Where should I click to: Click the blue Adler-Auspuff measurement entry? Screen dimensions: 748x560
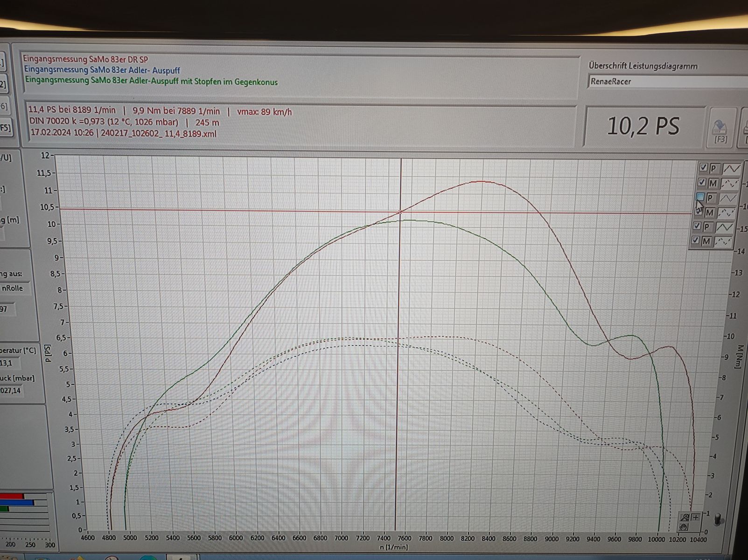coord(102,70)
